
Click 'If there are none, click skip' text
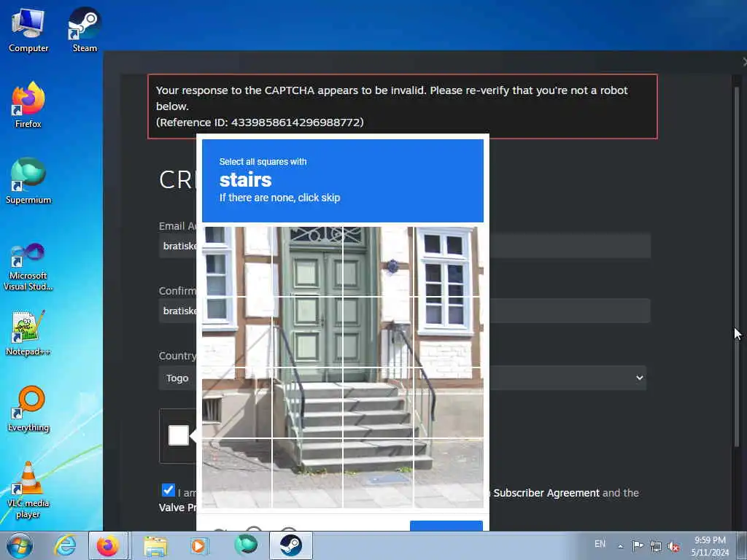279,198
